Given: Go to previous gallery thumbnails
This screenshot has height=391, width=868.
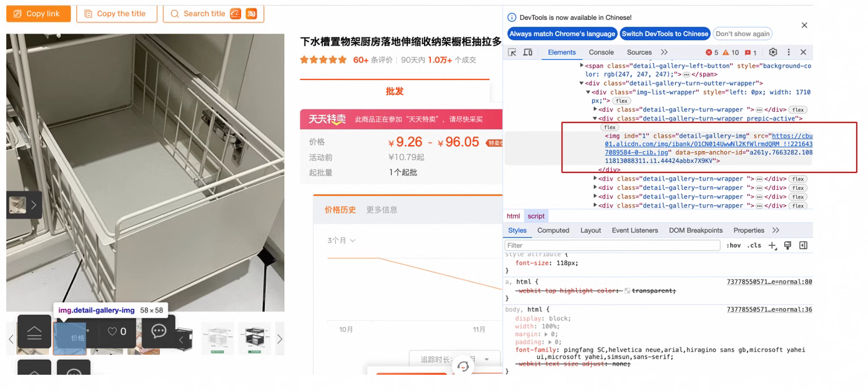Looking at the screenshot, I should tap(11, 339).
